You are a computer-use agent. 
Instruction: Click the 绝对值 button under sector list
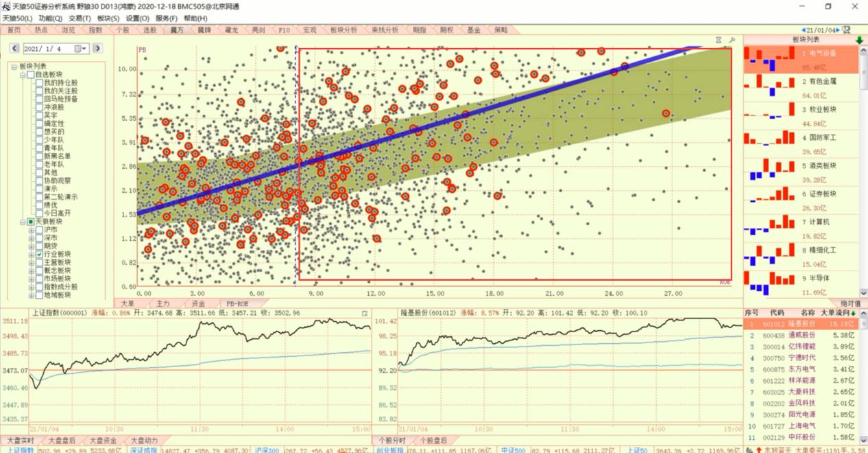coord(850,303)
